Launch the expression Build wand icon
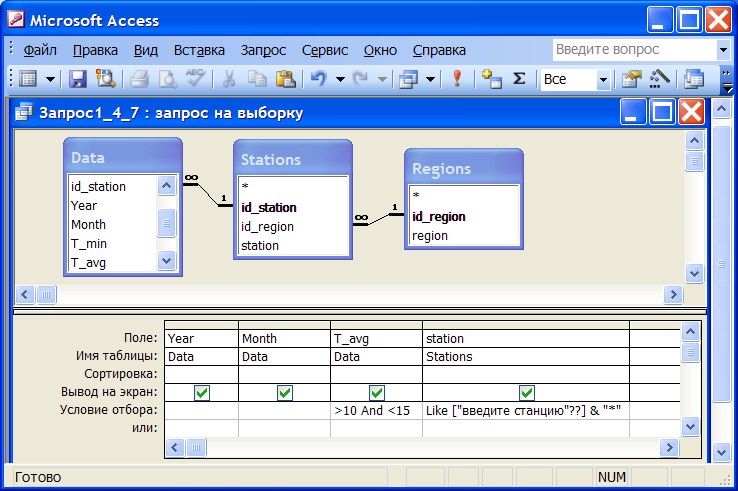Image resolution: width=738 pixels, height=491 pixels. (659, 79)
